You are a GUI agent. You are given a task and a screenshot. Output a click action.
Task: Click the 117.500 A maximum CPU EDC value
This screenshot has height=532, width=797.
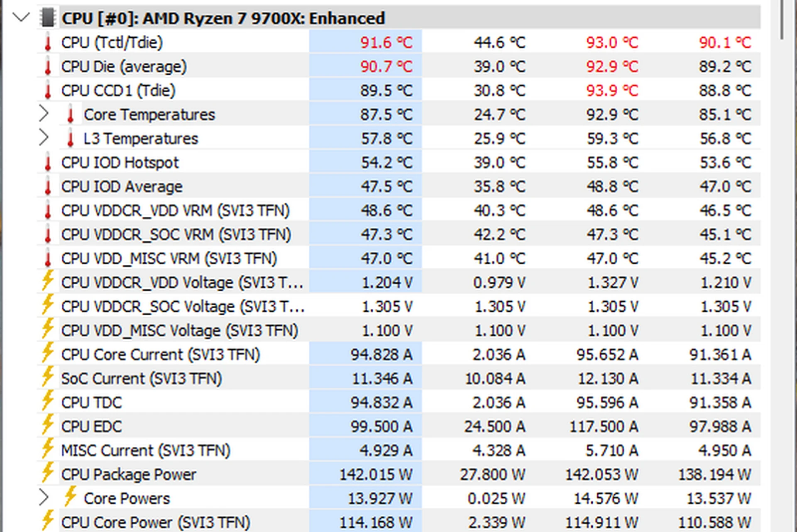(x=604, y=427)
